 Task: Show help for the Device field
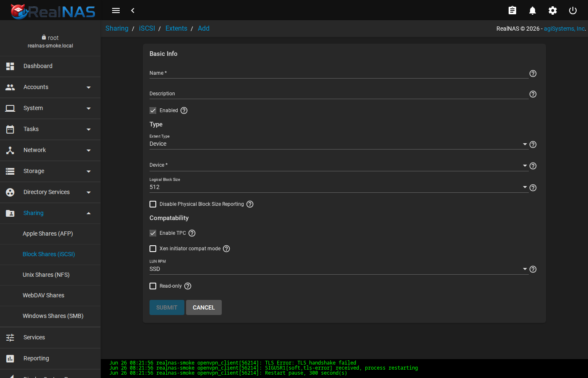point(533,166)
